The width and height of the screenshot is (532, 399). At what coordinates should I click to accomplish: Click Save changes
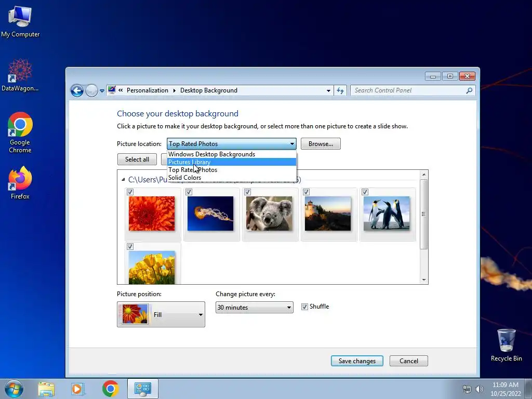click(x=357, y=361)
